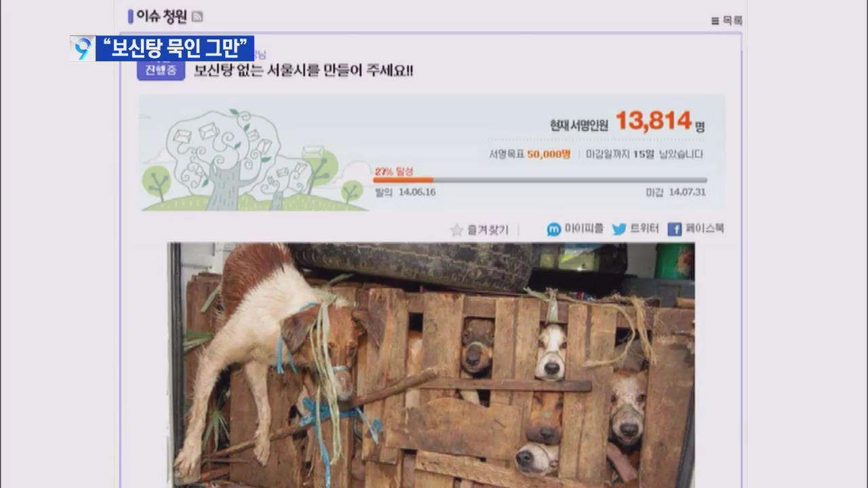Click the 진행중 status badge
Viewport: 868px width, 488px height.
(161, 70)
